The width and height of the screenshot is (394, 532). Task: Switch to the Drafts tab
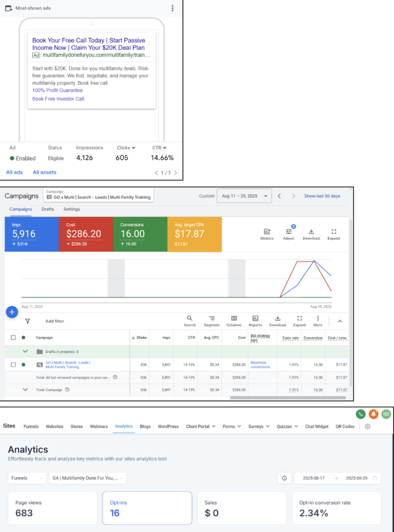48,209
